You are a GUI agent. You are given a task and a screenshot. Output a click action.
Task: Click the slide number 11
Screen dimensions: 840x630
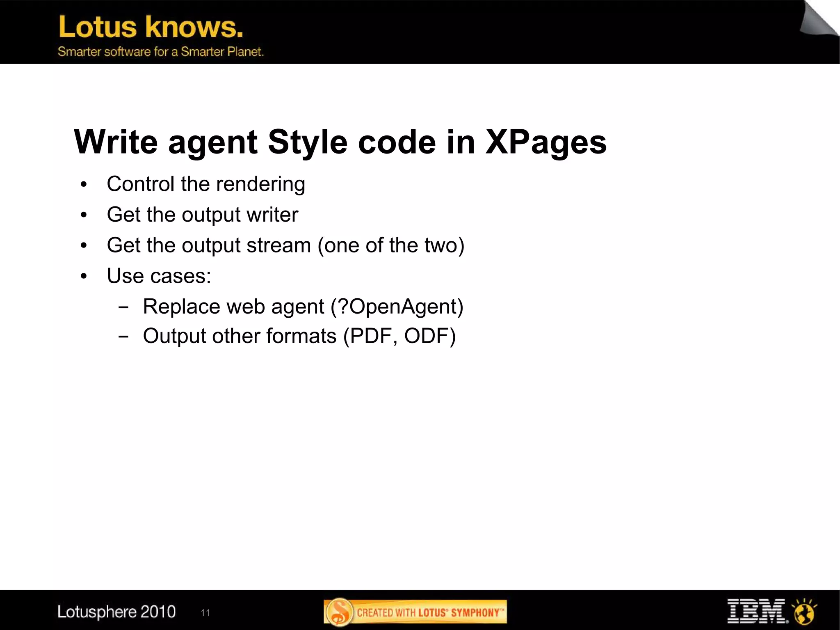205,613
